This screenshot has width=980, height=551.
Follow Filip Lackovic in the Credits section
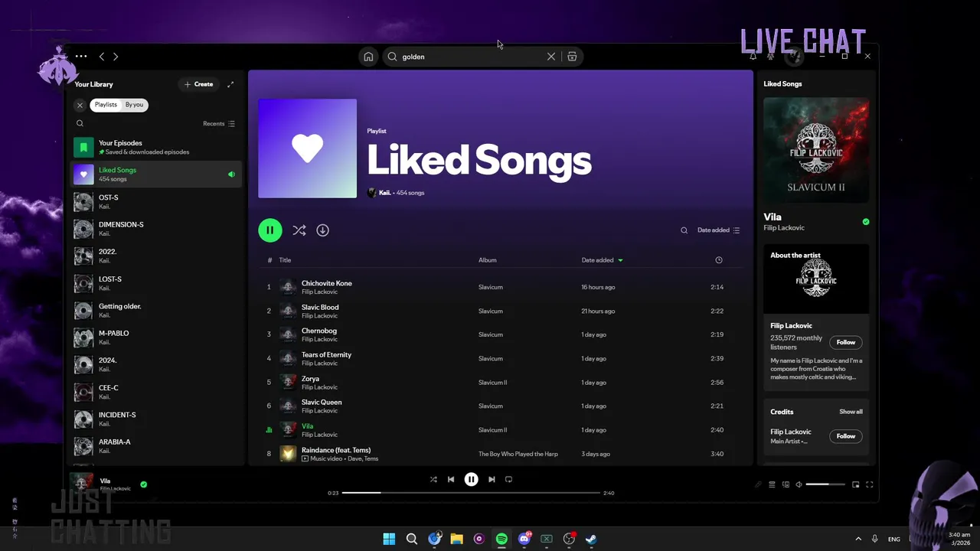(845, 436)
